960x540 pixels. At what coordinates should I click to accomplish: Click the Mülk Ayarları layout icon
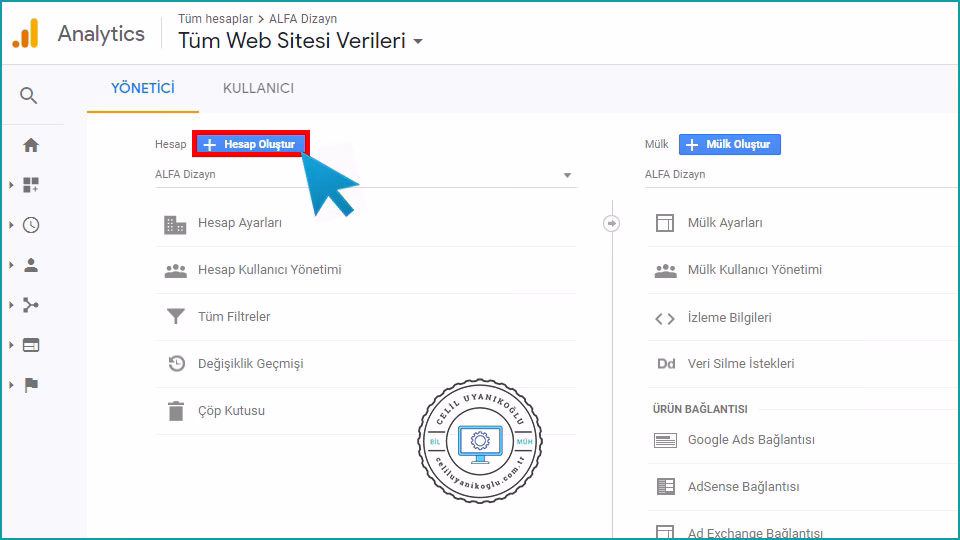(x=665, y=223)
